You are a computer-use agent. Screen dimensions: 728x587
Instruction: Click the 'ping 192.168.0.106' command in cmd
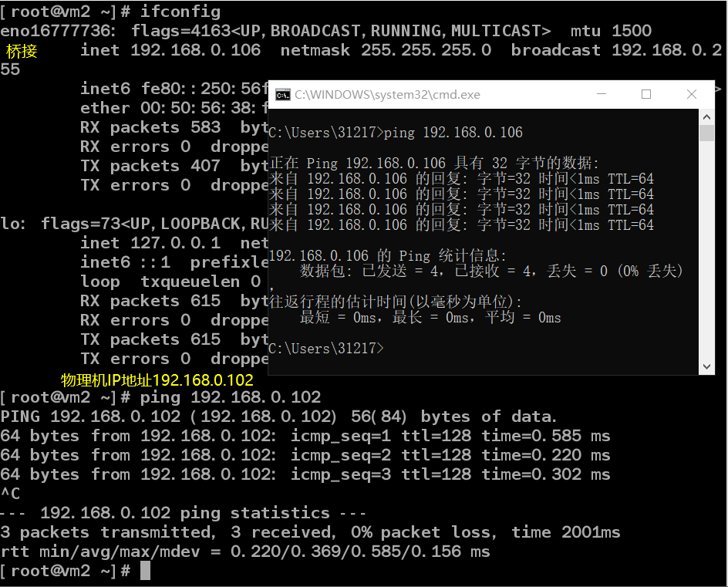coord(453,133)
